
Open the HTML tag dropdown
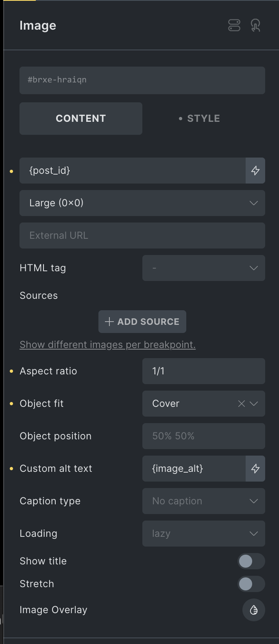pyautogui.click(x=204, y=268)
